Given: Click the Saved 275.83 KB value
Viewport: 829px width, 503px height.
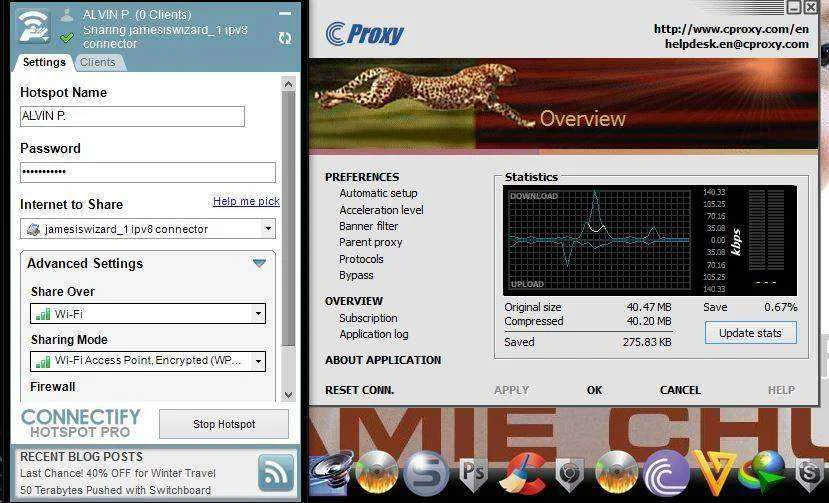Looking at the screenshot, I should [647, 342].
